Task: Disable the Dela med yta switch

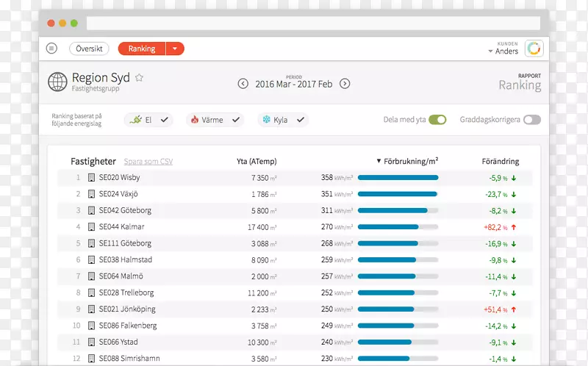Action: coord(437,120)
